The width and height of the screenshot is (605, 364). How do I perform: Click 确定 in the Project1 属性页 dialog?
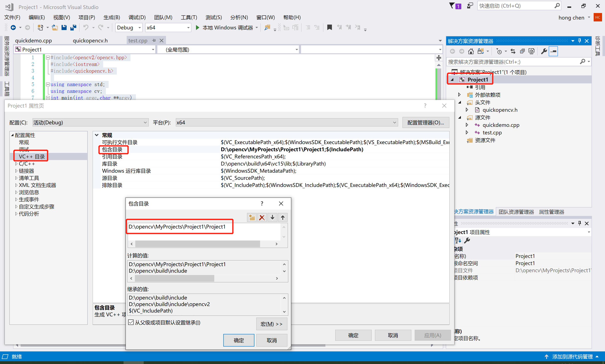point(353,335)
